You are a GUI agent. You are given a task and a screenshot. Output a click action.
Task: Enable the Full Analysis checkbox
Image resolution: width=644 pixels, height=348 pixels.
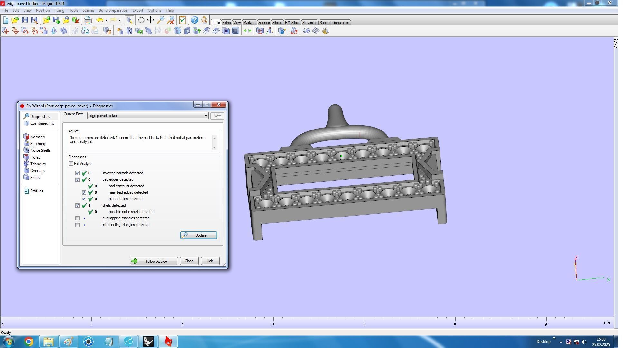click(x=71, y=164)
